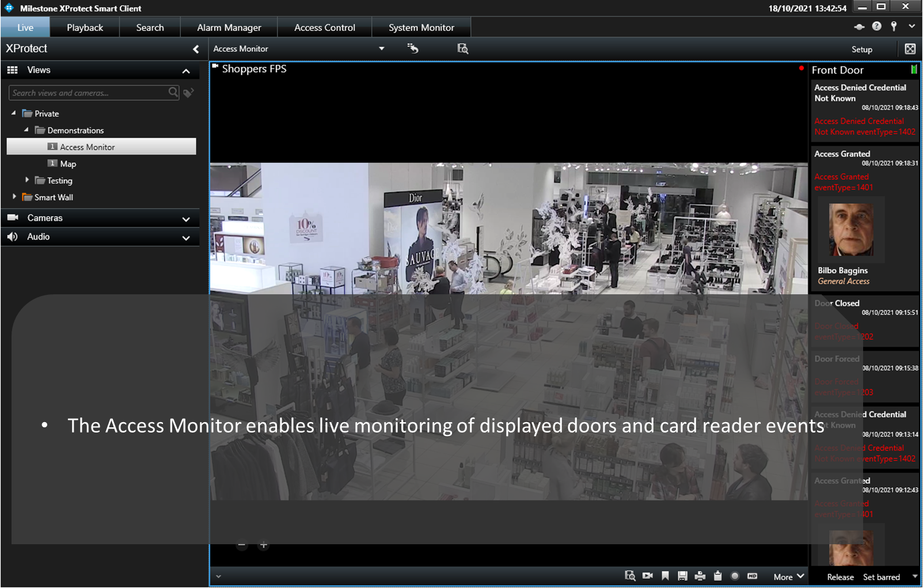Expand the Testing folder arrow
The width and height of the screenshot is (923, 588).
[26, 180]
